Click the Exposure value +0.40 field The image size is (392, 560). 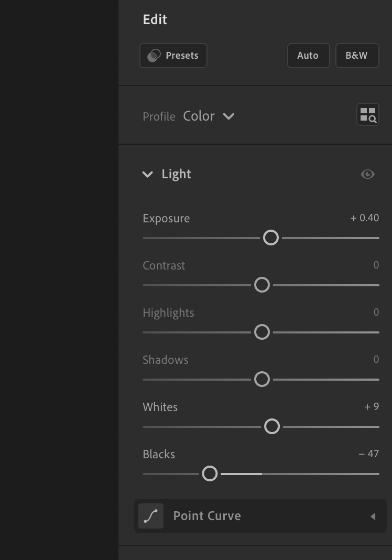pos(365,218)
